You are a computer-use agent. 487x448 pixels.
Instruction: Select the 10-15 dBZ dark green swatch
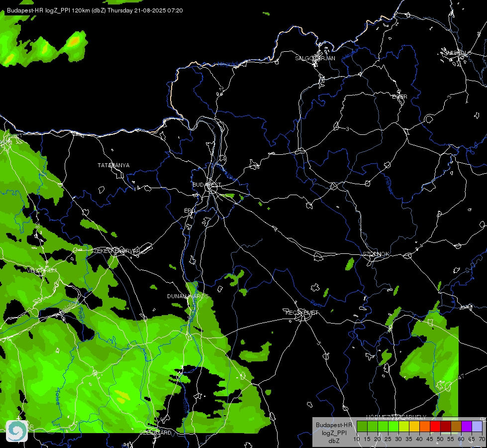(362, 426)
